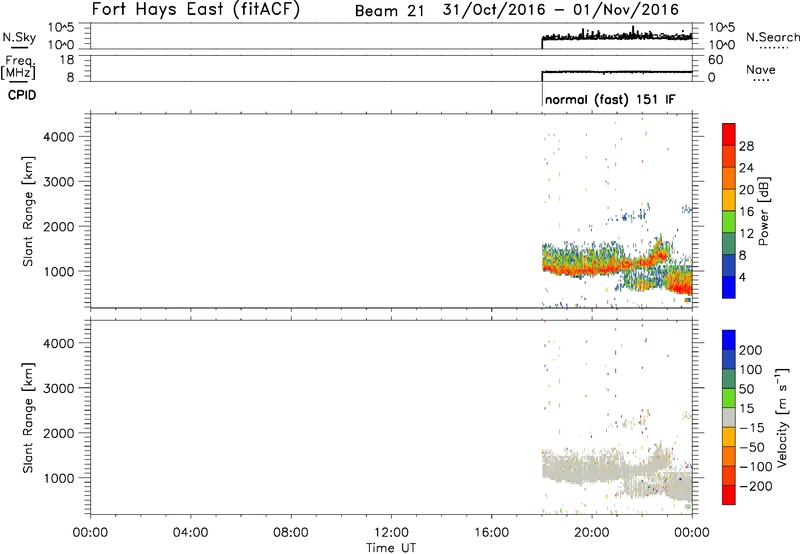Click the '04:00' time tick label

click(x=190, y=533)
